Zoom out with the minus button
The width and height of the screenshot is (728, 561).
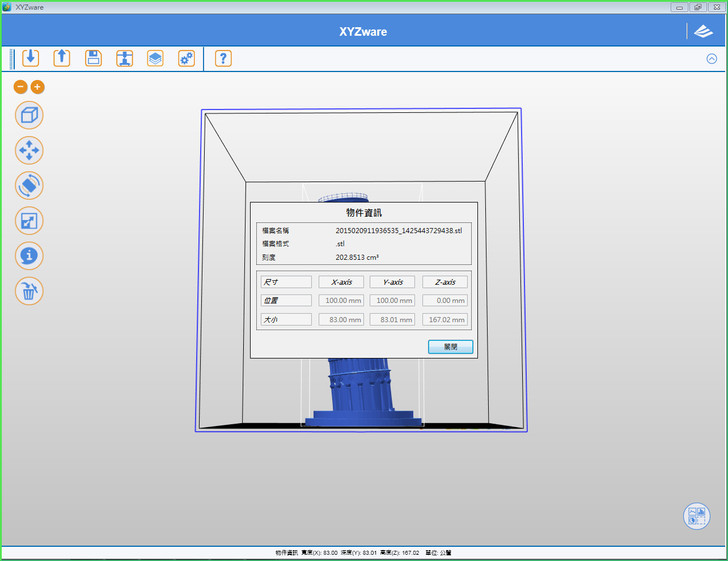tap(20, 87)
